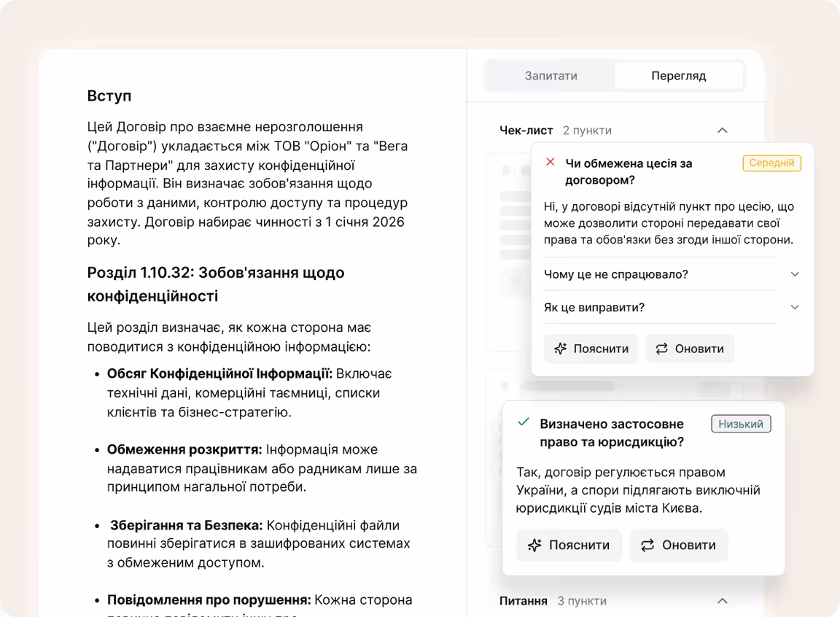The width and height of the screenshot is (840, 617).
Task: Collapse the Питання section chevron
Action: click(x=722, y=601)
